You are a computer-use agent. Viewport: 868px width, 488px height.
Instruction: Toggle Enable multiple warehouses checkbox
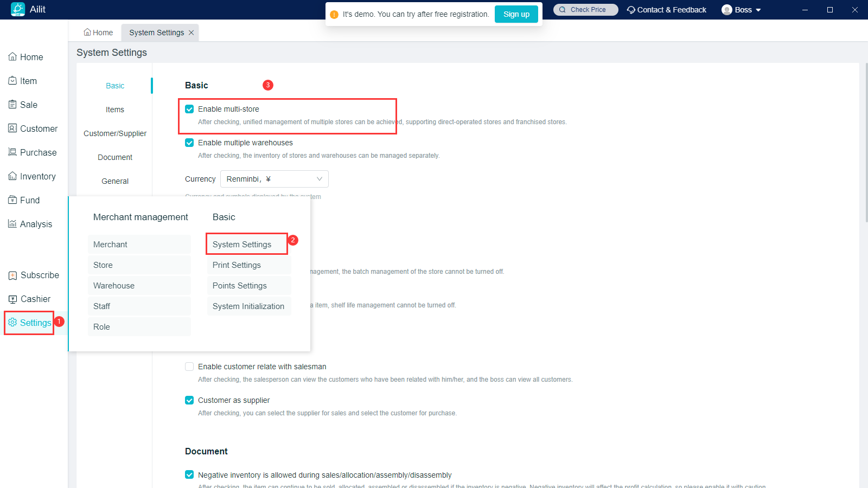[x=189, y=143]
